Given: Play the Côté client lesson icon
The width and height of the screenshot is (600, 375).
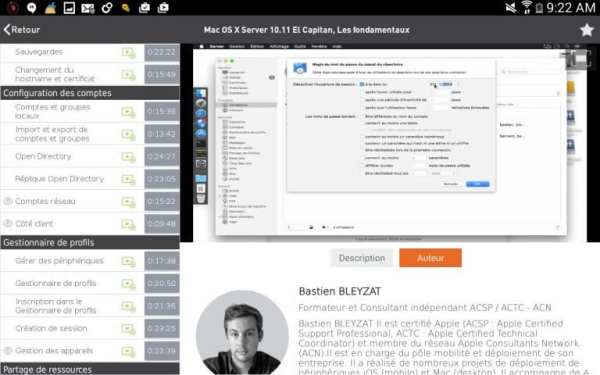Looking at the screenshot, I should coord(129,224).
